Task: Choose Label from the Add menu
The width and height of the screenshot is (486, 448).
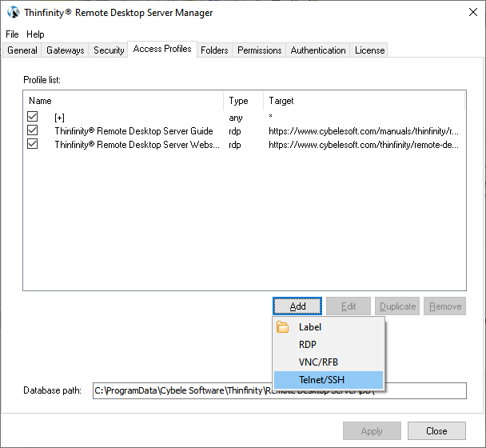Action: (x=329, y=327)
